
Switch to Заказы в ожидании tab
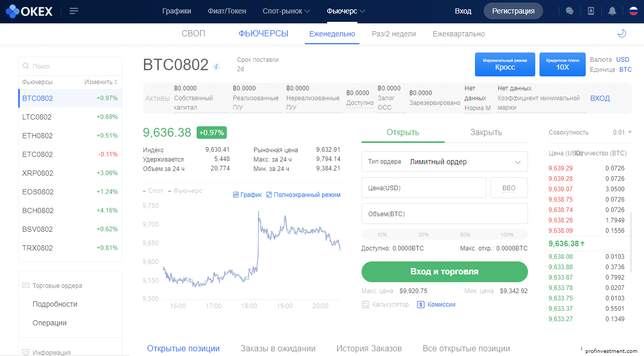pyautogui.click(x=278, y=349)
